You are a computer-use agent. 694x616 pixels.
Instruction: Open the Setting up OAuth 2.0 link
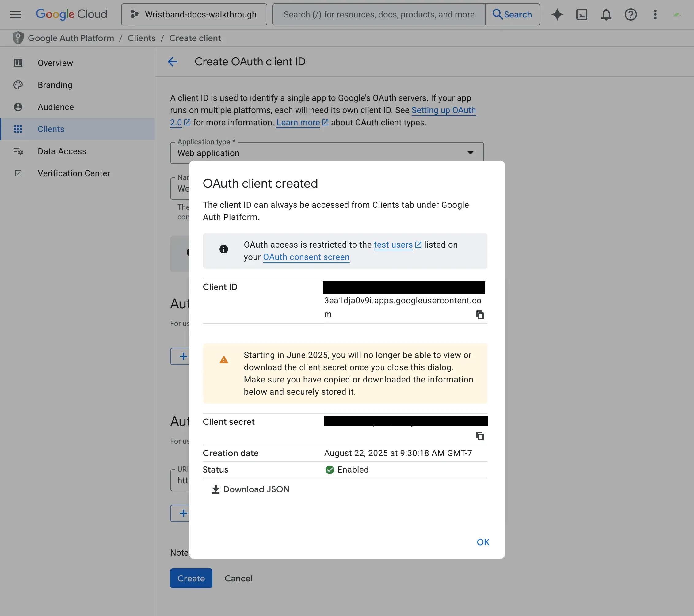[444, 110]
